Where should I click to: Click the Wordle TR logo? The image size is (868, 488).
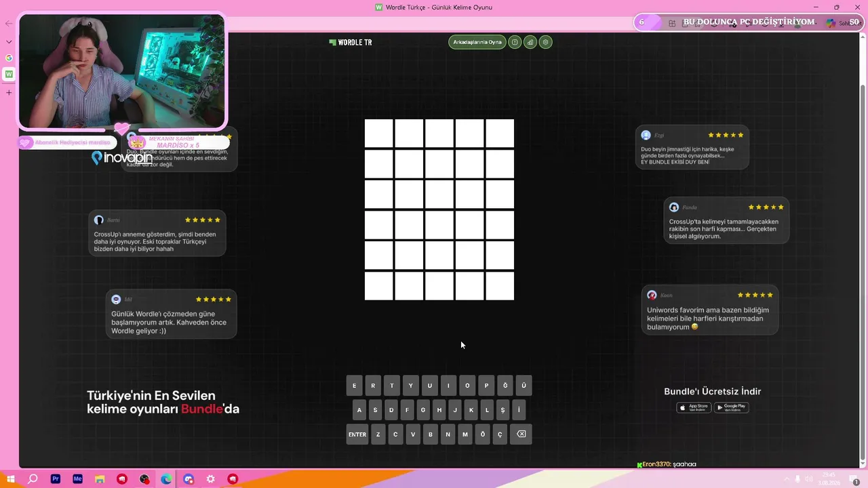pos(351,42)
